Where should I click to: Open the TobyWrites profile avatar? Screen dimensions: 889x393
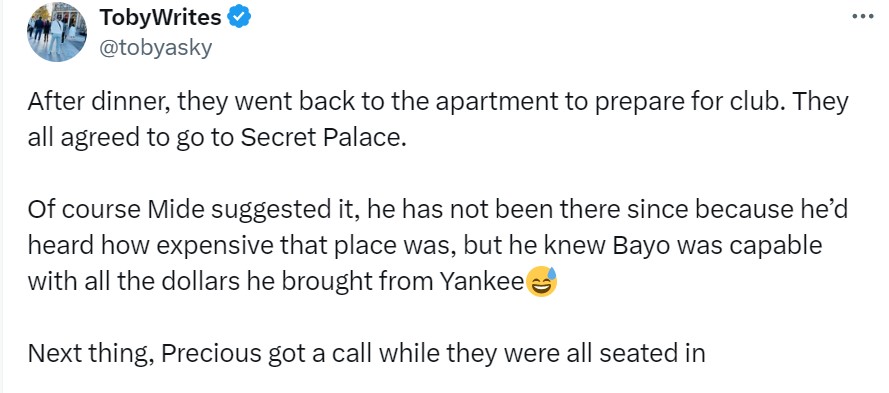tap(57, 32)
